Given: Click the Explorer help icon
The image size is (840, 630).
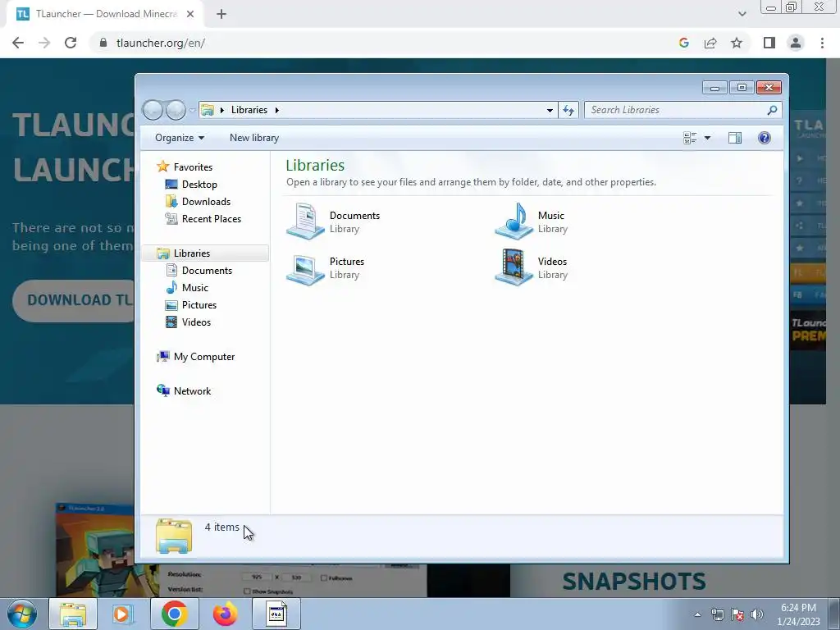Looking at the screenshot, I should [765, 138].
